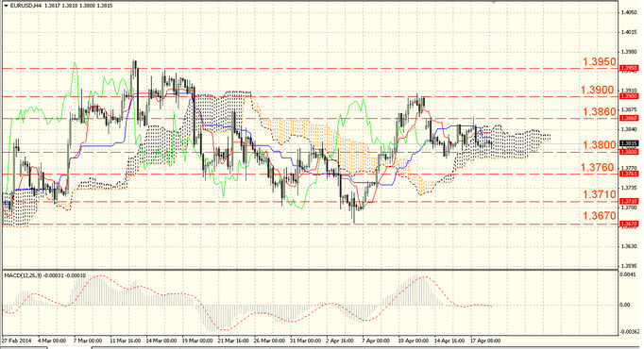
Task: Click the 0.0041 MACD scale value
Action: tap(629, 274)
